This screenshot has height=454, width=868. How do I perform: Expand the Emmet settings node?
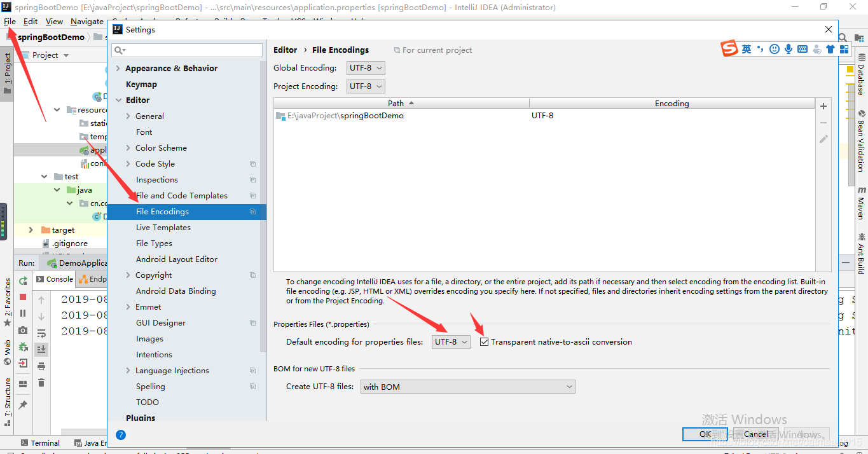128,307
